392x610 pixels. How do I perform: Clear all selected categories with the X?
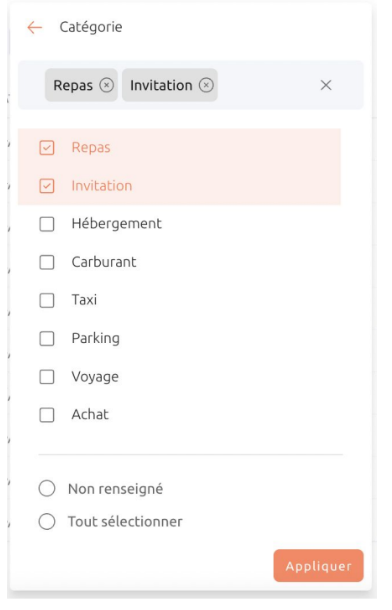(326, 85)
